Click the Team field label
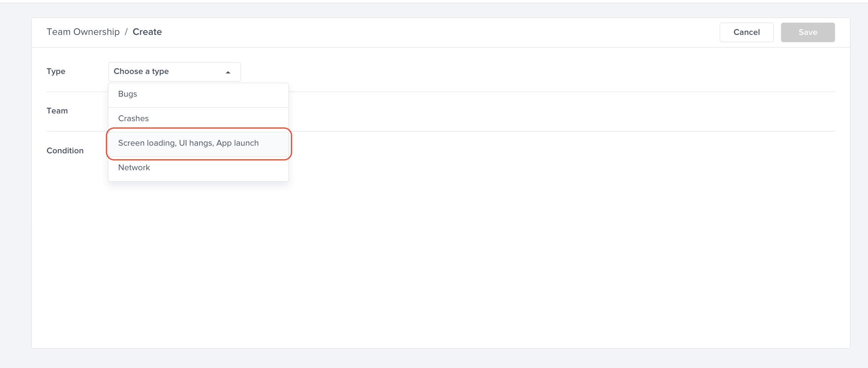Image resolution: width=868 pixels, height=368 pixels. 57,111
